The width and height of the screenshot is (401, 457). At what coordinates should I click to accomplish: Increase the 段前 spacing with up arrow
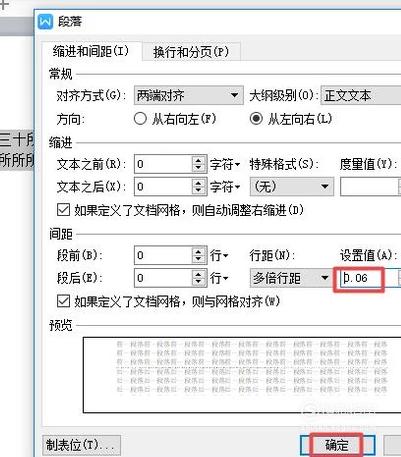199,251
